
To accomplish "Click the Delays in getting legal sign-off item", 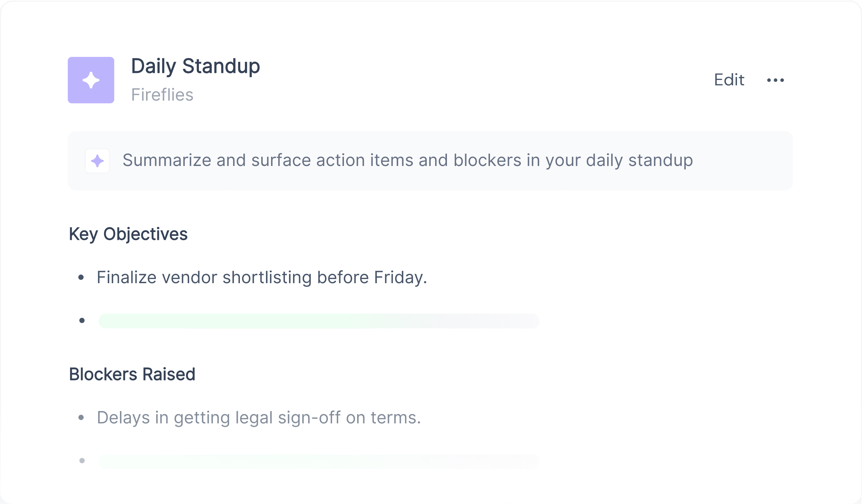I will click(x=259, y=418).
